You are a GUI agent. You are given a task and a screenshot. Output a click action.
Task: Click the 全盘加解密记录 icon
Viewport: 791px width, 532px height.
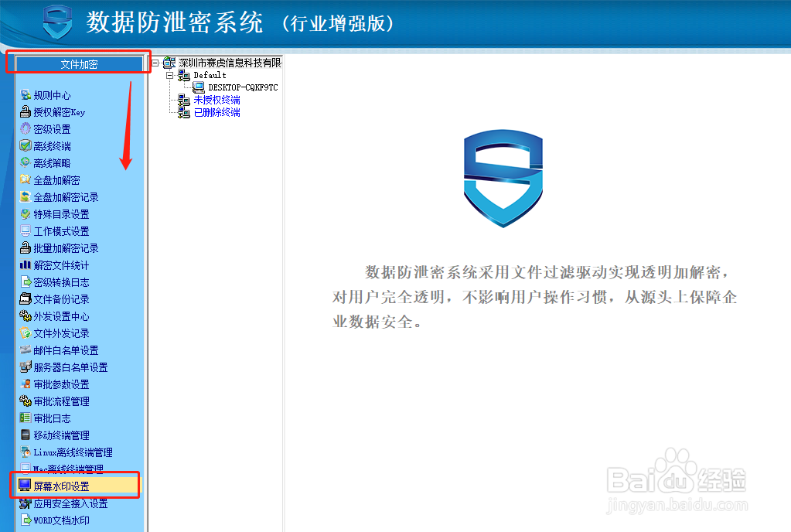click(x=26, y=196)
